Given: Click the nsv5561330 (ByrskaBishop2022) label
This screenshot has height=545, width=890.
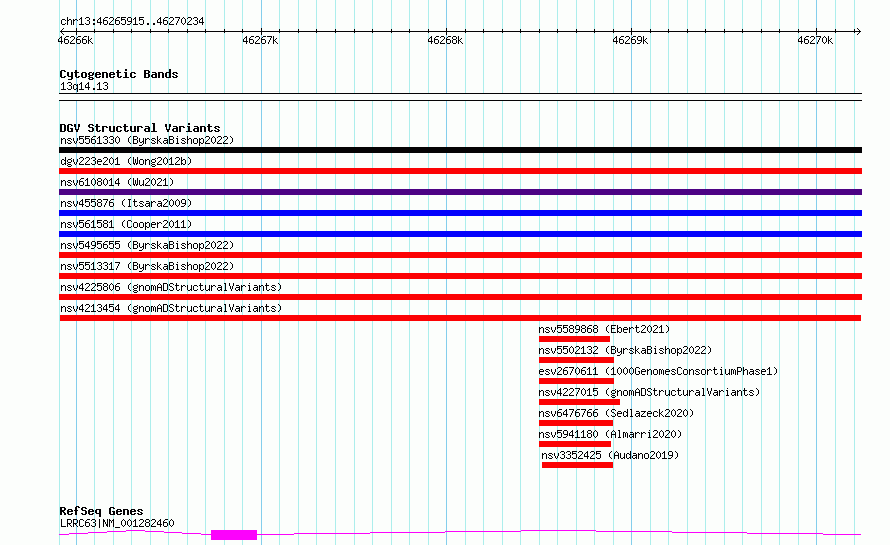Looking at the screenshot, I should pos(147,140).
